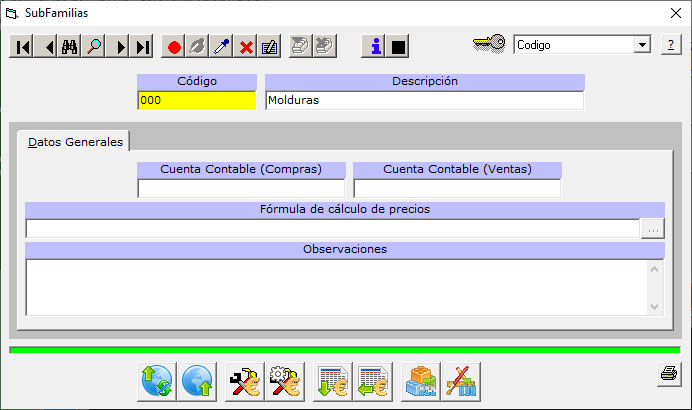Click the black square stop icon
The height and width of the screenshot is (410, 692).
click(x=398, y=47)
